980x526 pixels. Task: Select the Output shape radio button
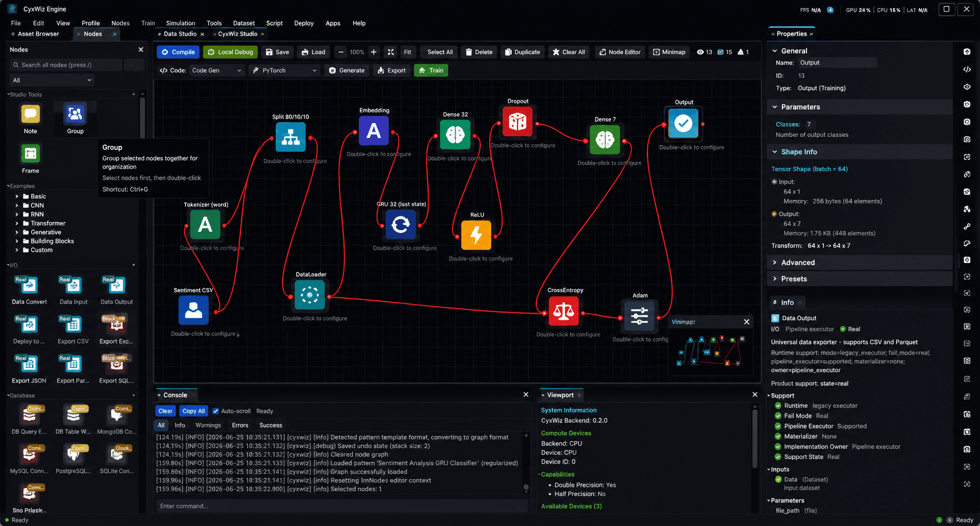coord(774,214)
